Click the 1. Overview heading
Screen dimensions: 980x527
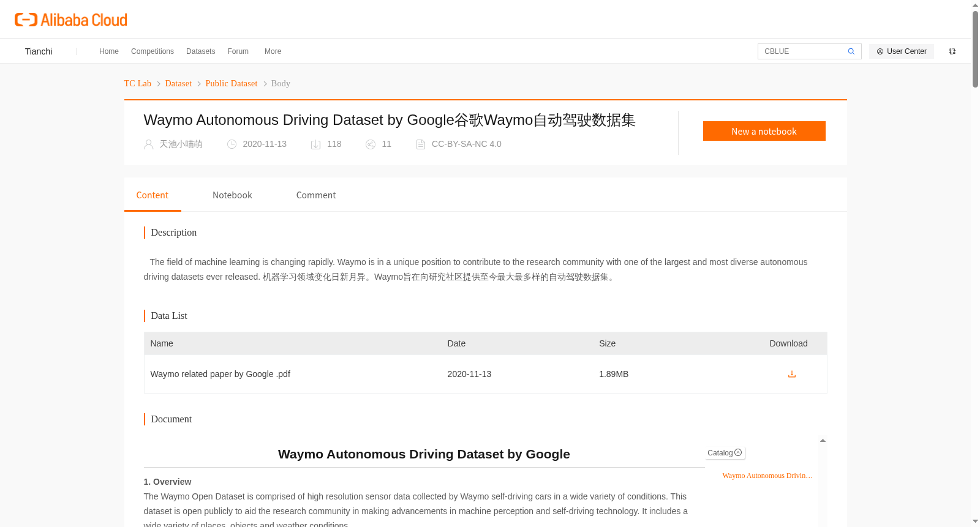167,482
